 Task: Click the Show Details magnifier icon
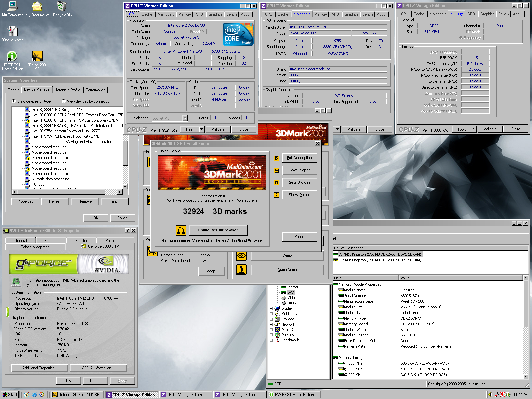(x=276, y=195)
